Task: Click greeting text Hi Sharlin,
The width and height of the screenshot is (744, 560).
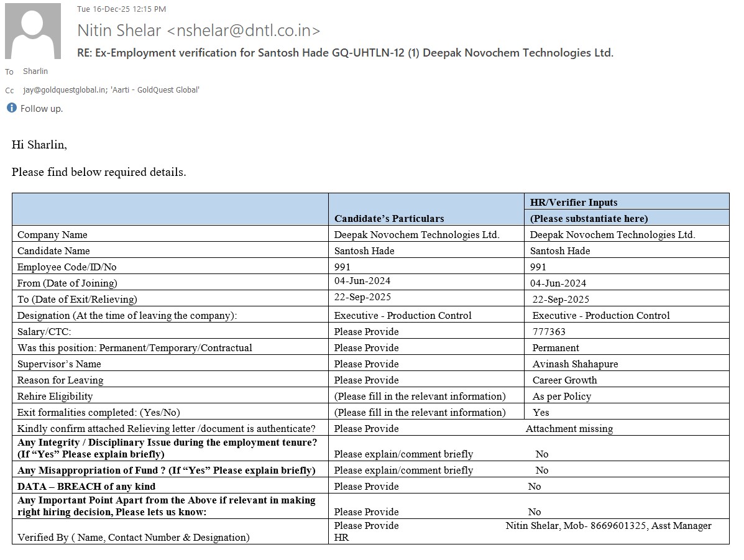Action: pyautogui.click(x=39, y=145)
